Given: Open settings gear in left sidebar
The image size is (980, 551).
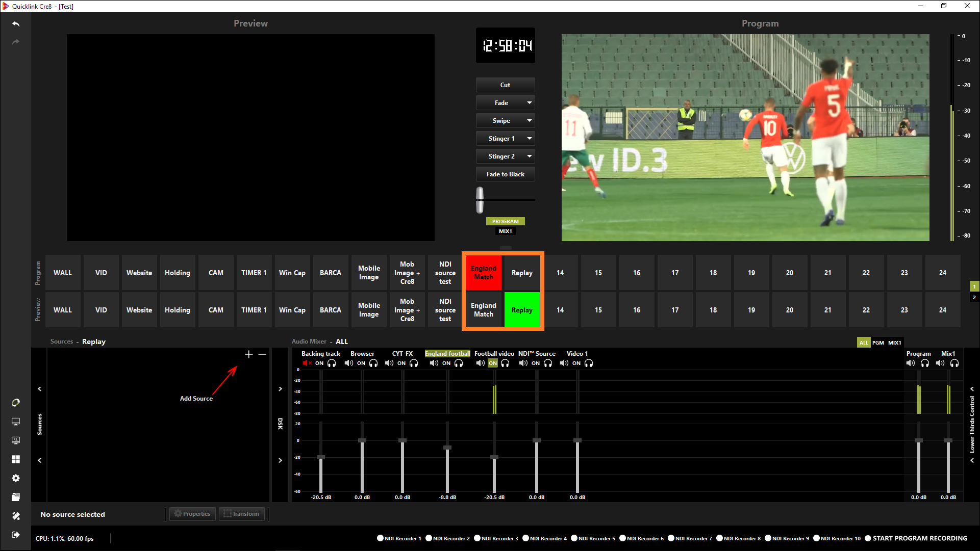Looking at the screenshot, I should pos(16,478).
